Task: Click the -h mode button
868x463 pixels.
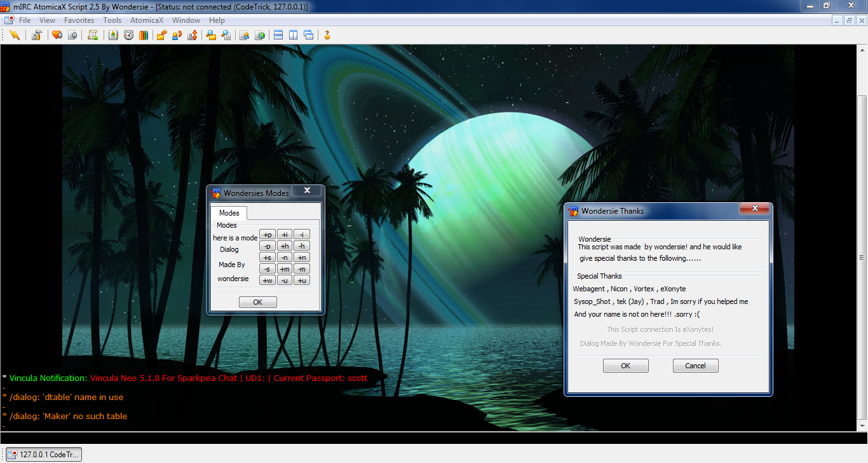Action: pyautogui.click(x=302, y=246)
